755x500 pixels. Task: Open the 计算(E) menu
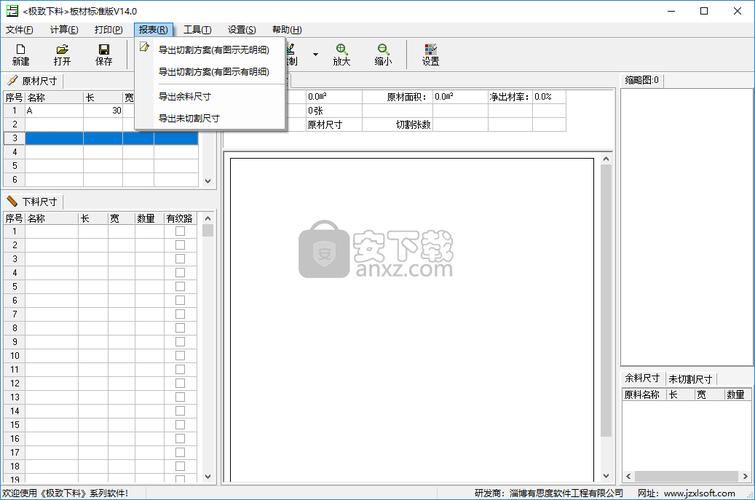64,30
